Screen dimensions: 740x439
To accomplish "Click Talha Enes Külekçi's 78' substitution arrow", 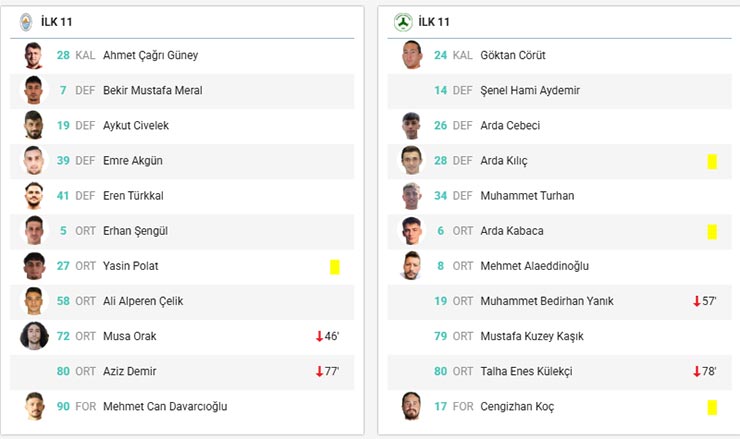I will click(x=696, y=371).
